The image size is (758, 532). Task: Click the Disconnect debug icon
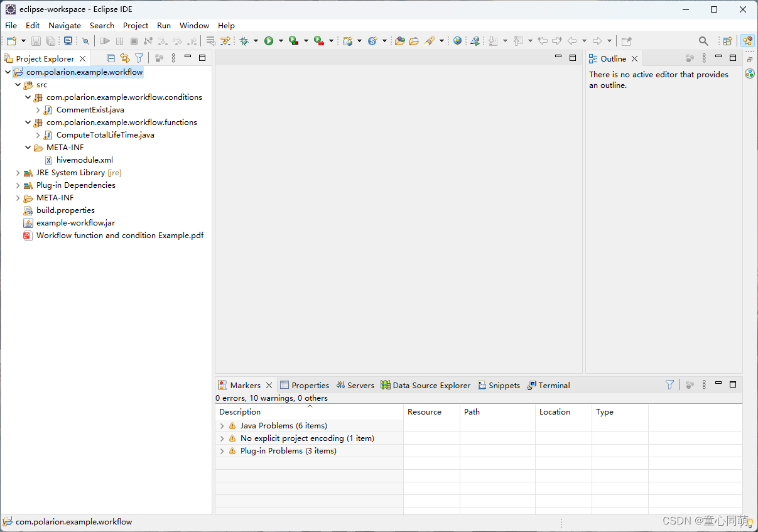(148, 41)
